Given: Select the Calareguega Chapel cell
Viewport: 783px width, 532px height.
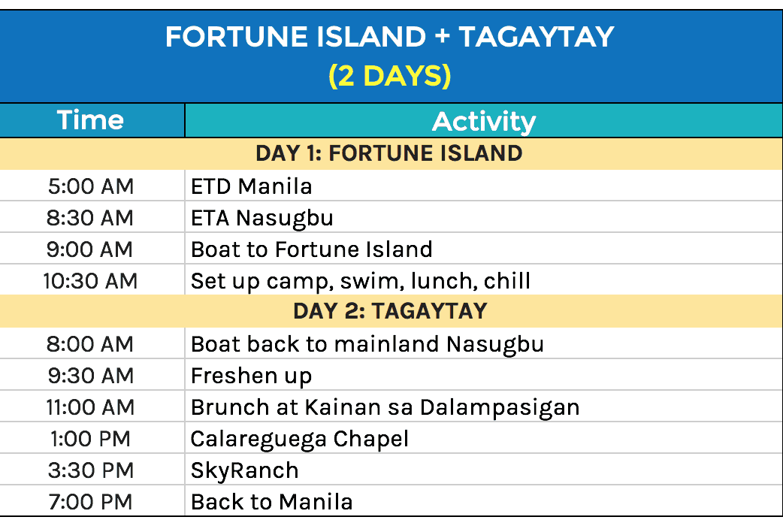Looking at the screenshot, I should 300,439.
